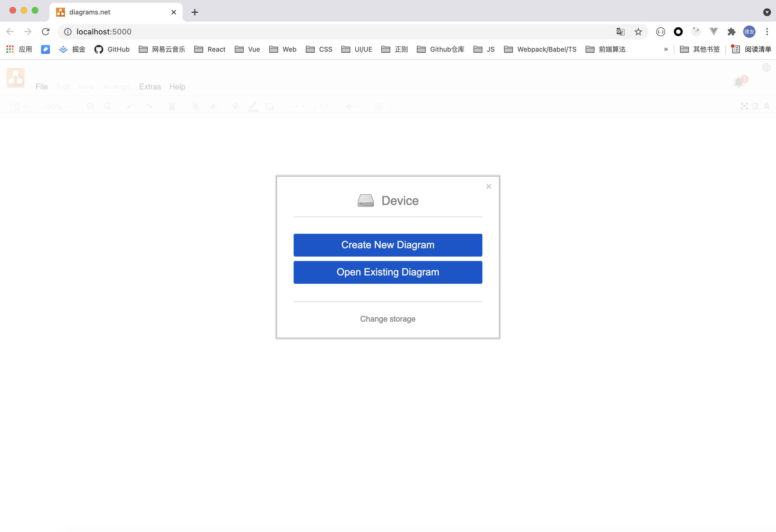
Task: Click the Create New Diagram button
Action: tap(387, 245)
